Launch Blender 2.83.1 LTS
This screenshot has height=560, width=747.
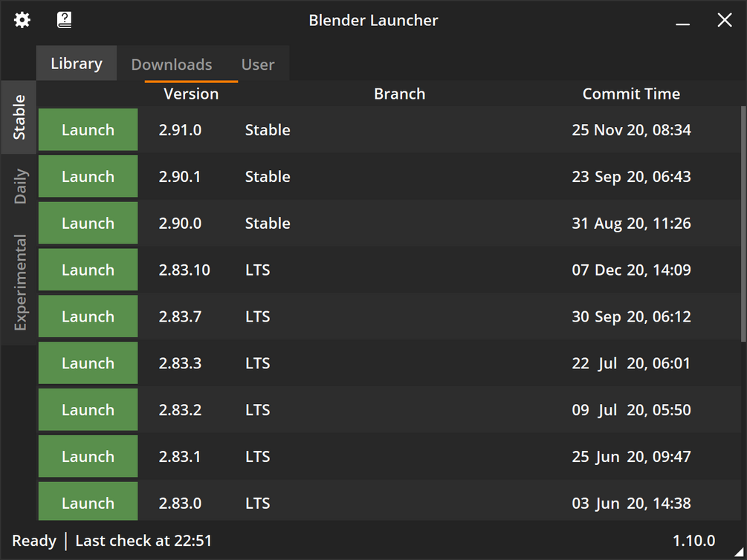point(88,456)
